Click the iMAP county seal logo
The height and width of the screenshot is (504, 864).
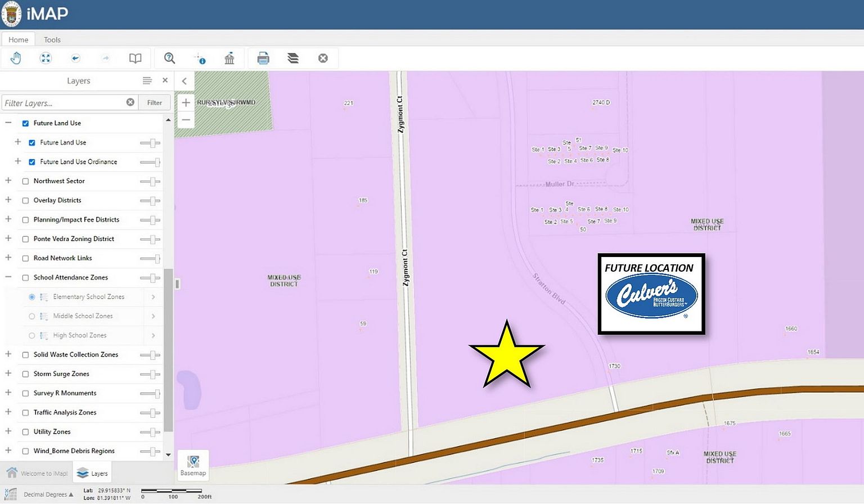tap(11, 14)
